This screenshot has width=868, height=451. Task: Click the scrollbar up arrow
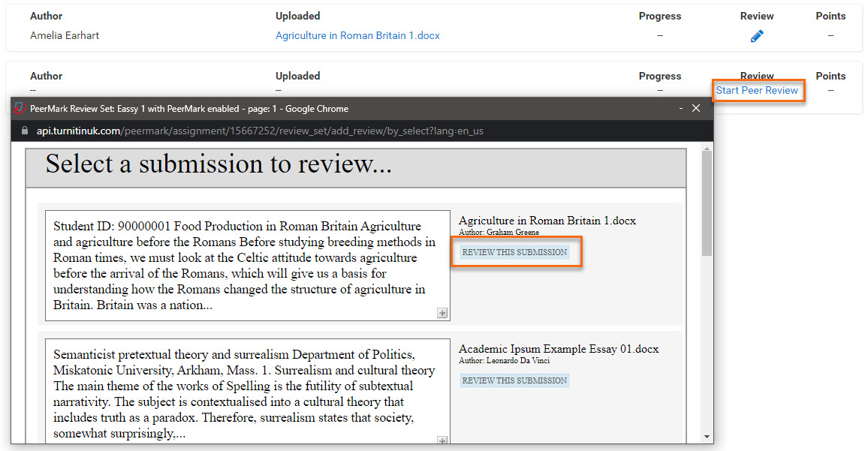coord(707,148)
